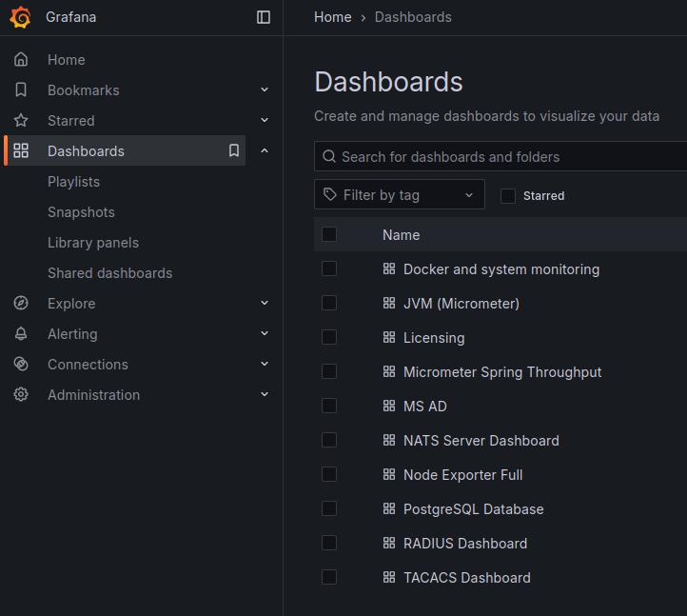
Task: Click the Starred star icon in sidebar
Action: point(21,121)
